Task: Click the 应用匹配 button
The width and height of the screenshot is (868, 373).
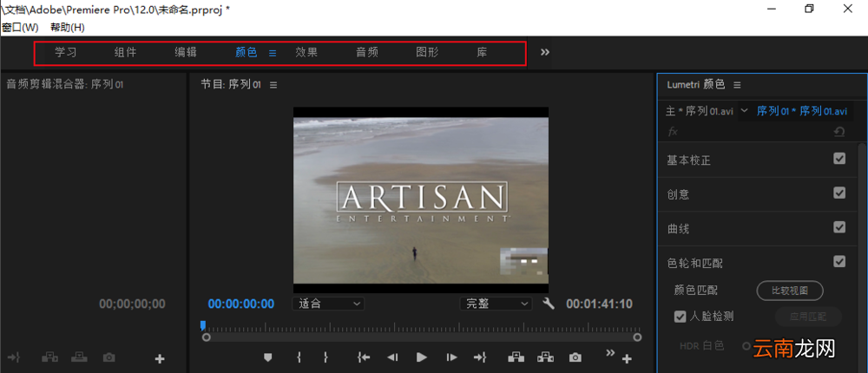Action: [808, 317]
